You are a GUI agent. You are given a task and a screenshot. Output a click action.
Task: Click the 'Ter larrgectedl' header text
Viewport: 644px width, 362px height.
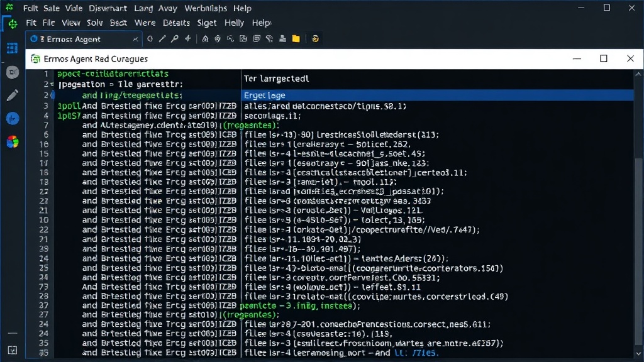276,79
